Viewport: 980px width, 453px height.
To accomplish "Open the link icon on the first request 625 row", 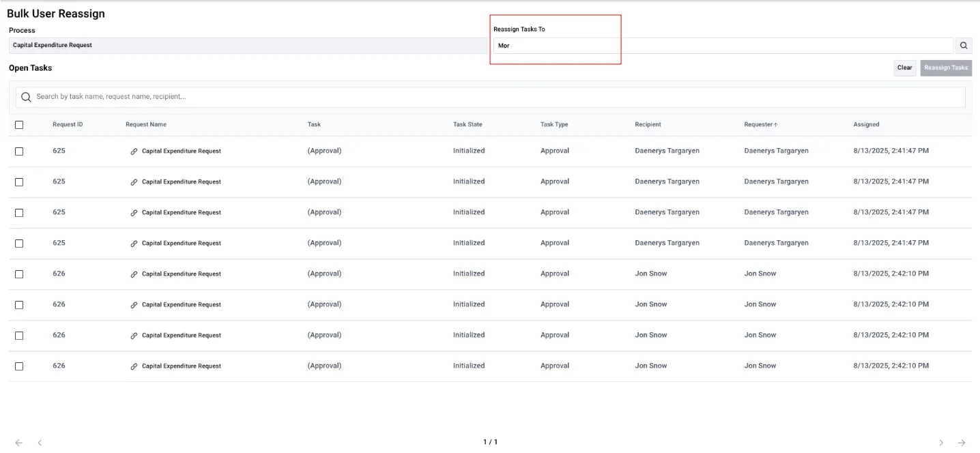I will 134,151.
